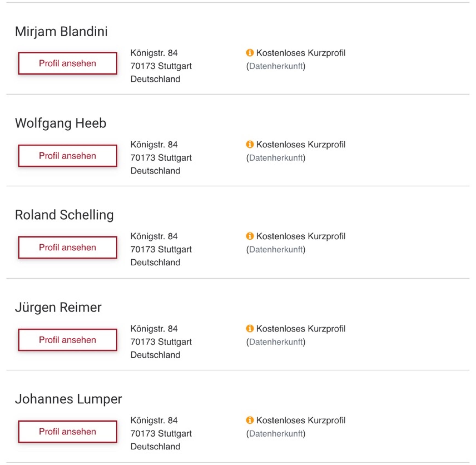Open Datenherkunft link for Mirjam Blandini
The height and width of the screenshot is (465, 476).
pyautogui.click(x=276, y=66)
